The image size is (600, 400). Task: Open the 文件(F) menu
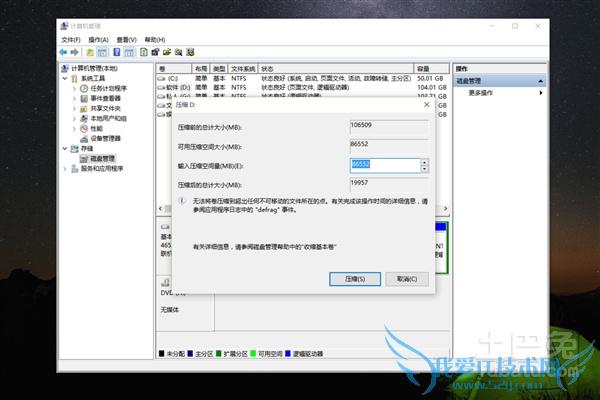tap(71, 40)
